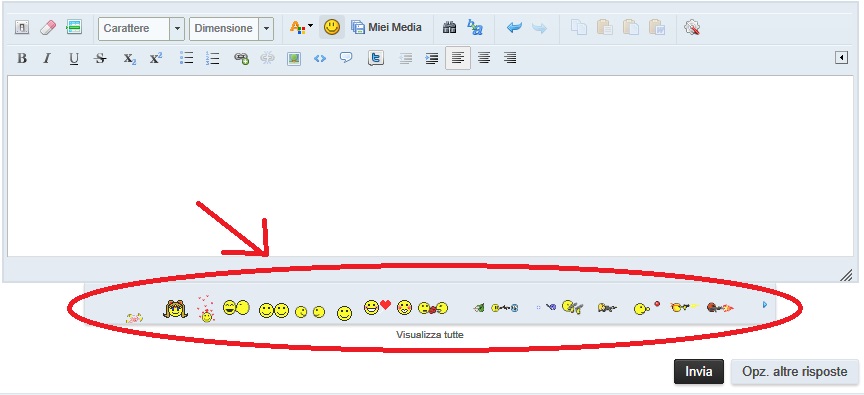Open the Carattere font dropdown
Image resolution: width=864 pixels, height=395 pixels.
click(141, 29)
